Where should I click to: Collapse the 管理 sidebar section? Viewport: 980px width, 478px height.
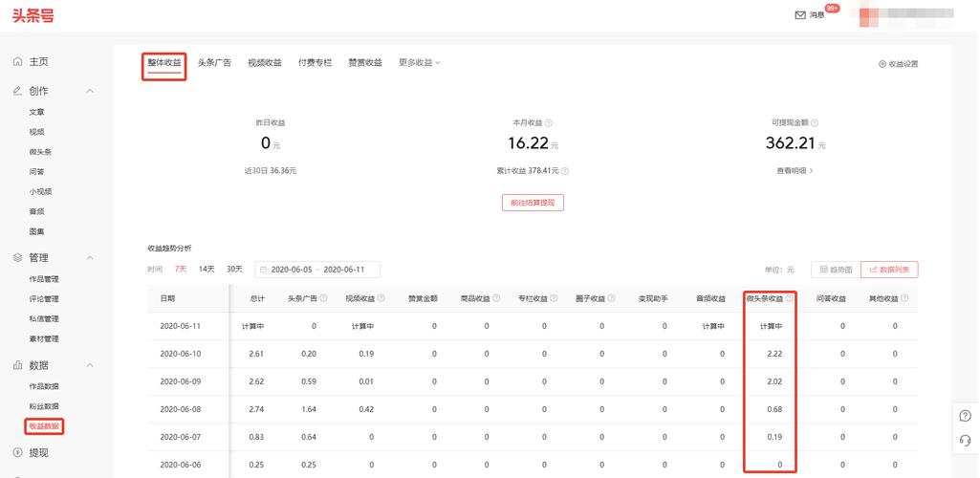click(x=90, y=257)
